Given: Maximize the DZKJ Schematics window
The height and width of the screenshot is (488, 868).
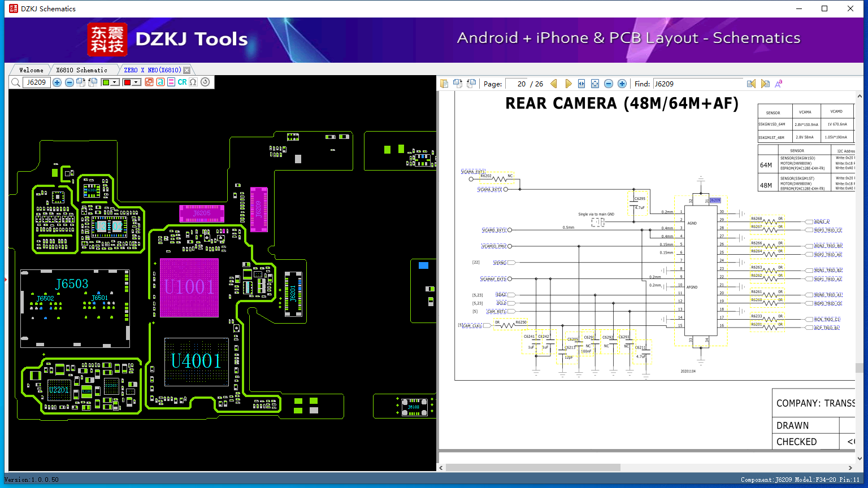Looking at the screenshot, I should [824, 8].
